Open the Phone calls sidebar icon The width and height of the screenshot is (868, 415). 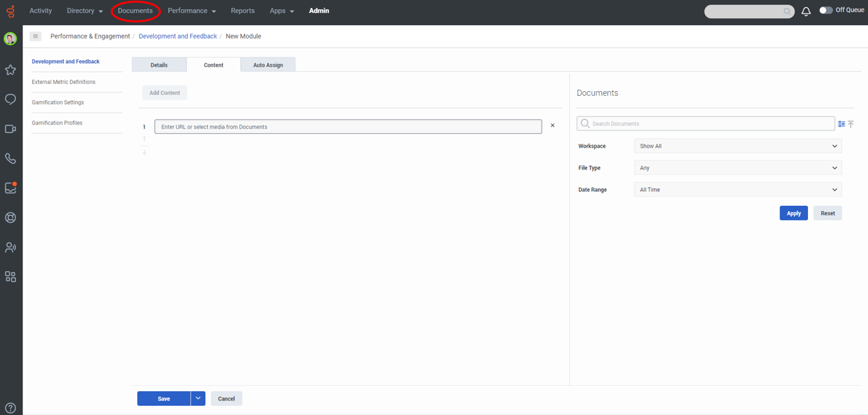(x=11, y=158)
